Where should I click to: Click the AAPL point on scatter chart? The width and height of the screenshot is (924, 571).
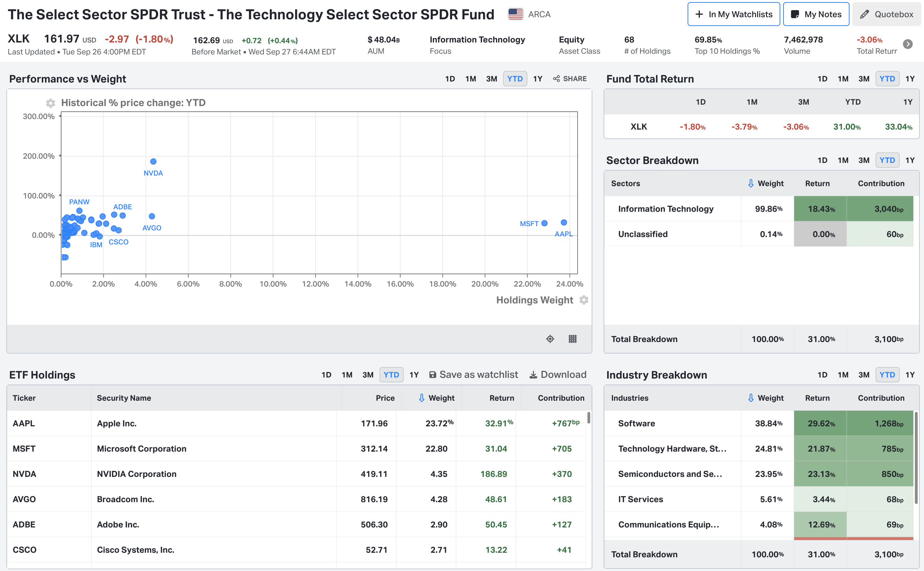(564, 222)
